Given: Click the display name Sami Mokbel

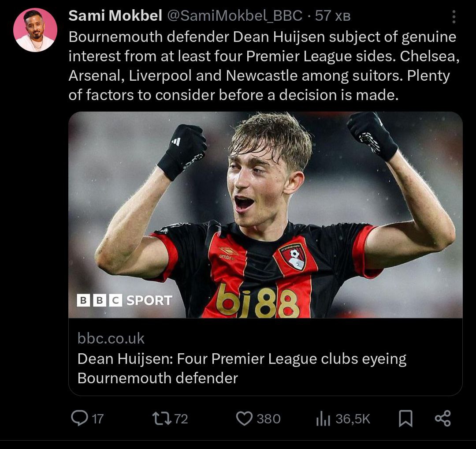Looking at the screenshot, I should coord(115,16).
